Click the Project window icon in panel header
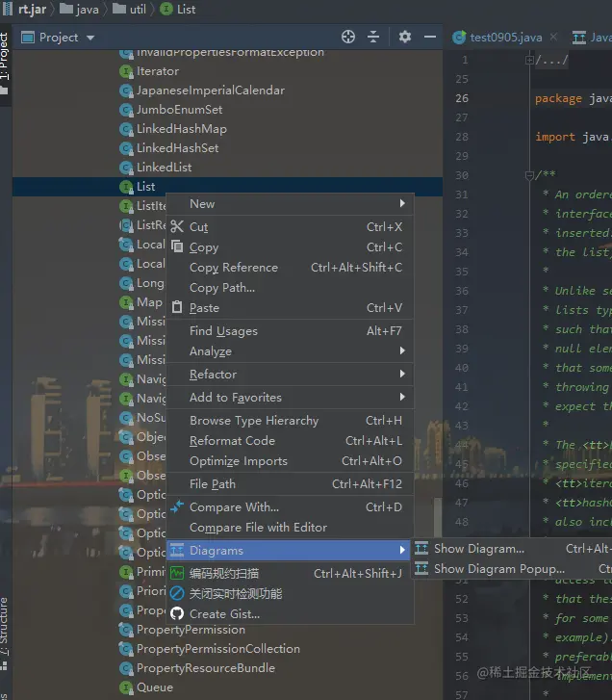The height and width of the screenshot is (700, 612). point(28,37)
